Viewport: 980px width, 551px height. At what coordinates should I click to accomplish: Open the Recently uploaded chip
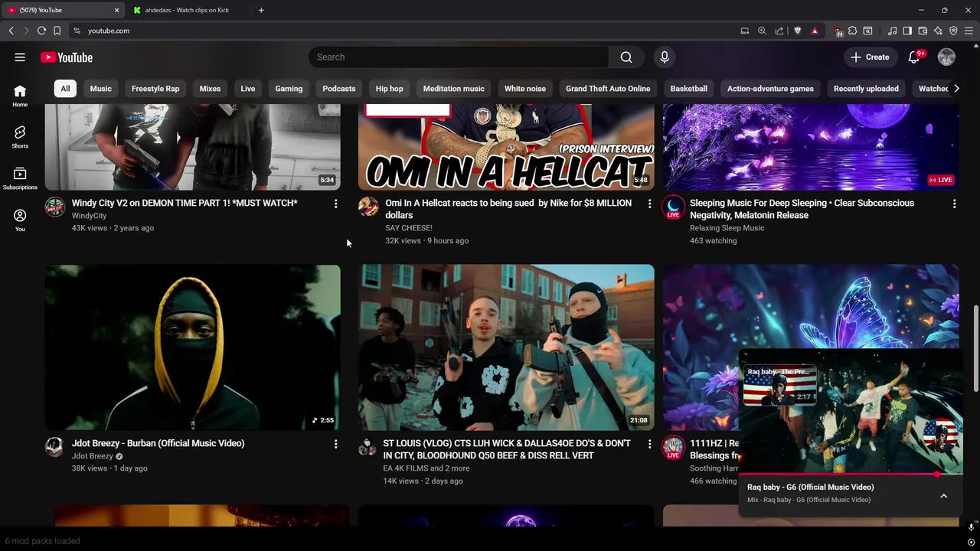click(x=866, y=89)
